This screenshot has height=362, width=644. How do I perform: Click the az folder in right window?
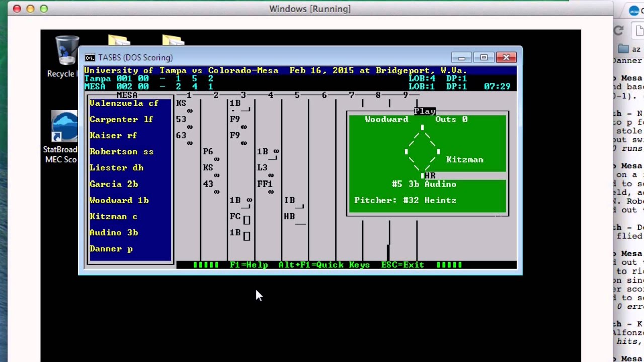pos(630,49)
